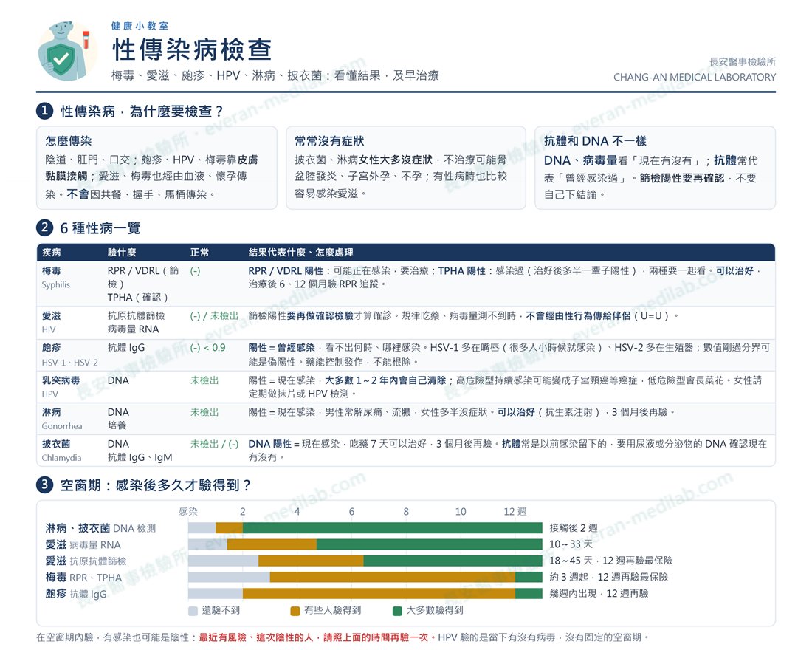Click the 健康小教室 label above the title

point(140,26)
